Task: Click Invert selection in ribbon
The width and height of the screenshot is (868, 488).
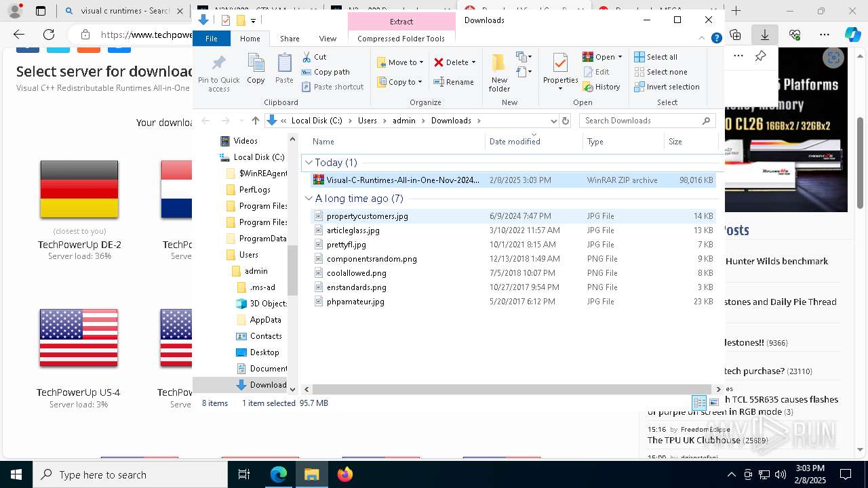Action: click(667, 87)
